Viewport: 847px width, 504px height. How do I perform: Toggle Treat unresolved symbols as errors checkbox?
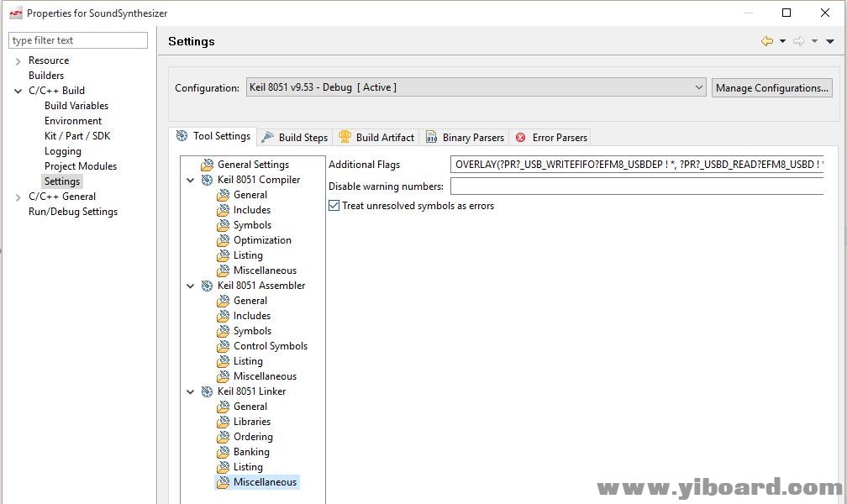click(334, 206)
